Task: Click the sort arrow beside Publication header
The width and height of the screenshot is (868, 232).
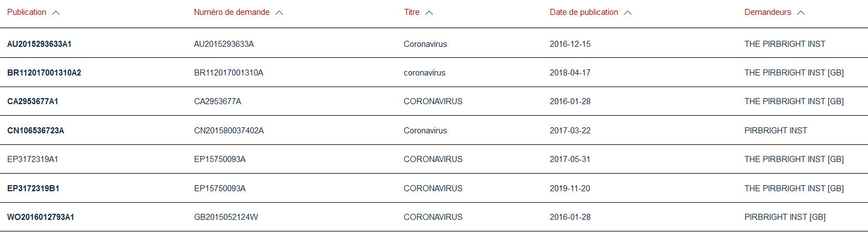Action: [56, 13]
